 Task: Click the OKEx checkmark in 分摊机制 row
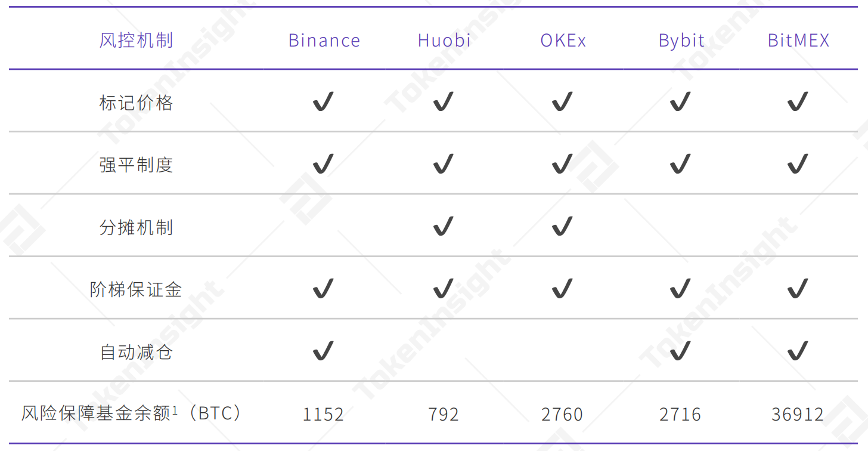(x=562, y=227)
